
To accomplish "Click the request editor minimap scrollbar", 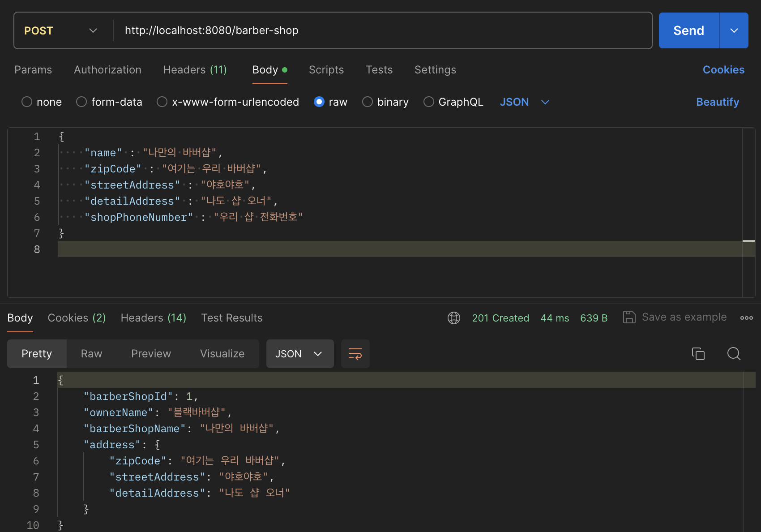I will coord(748,213).
